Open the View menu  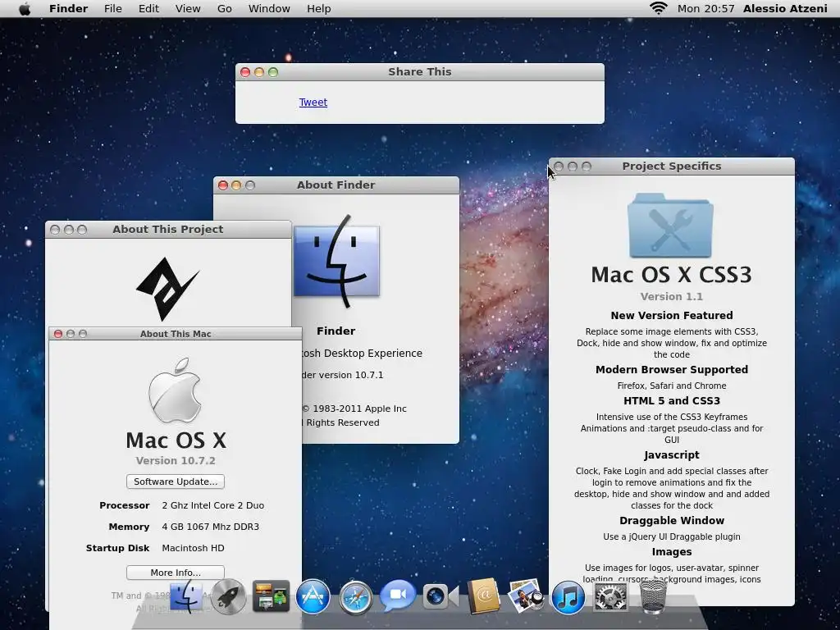[188, 8]
